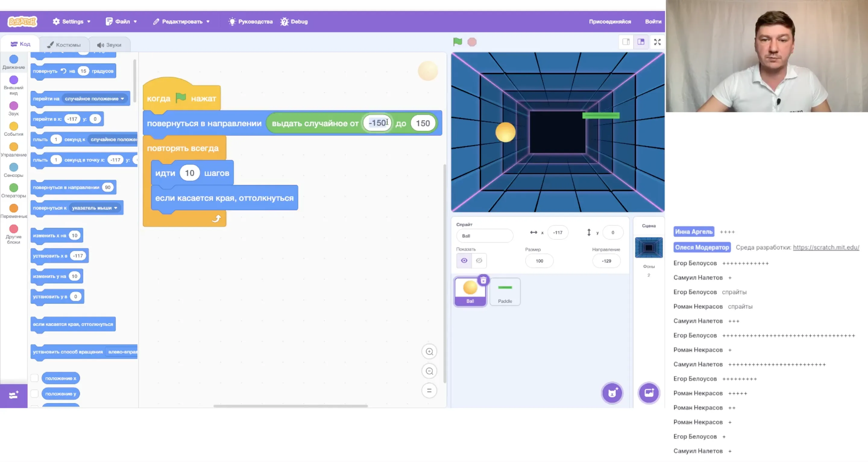The width and height of the screenshot is (868, 462).
Task: Click the Войти link
Action: point(653,22)
